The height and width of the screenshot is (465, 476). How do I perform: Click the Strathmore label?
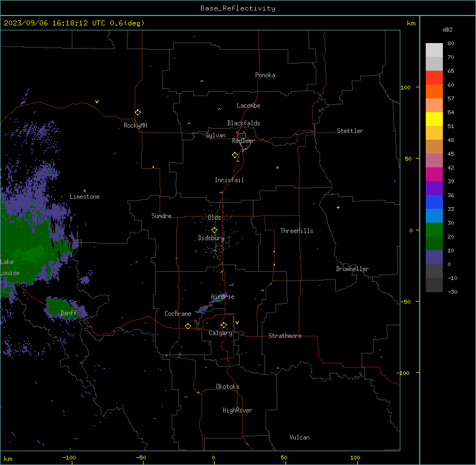[285, 336]
